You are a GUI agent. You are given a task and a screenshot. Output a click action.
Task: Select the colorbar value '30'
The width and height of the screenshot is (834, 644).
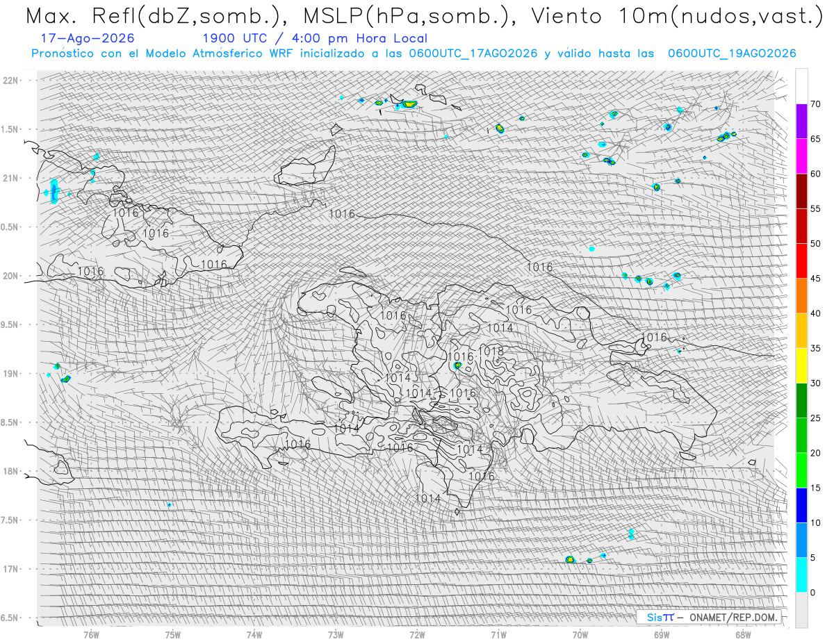(816, 383)
